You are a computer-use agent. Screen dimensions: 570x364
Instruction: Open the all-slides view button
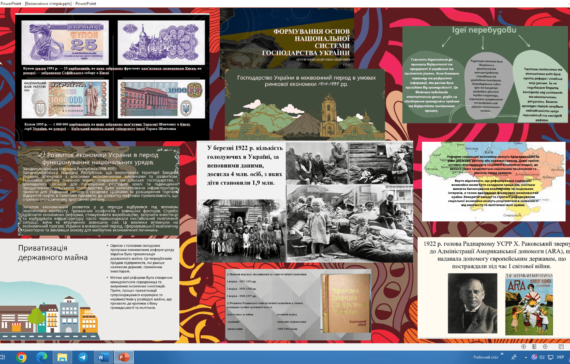534,347
